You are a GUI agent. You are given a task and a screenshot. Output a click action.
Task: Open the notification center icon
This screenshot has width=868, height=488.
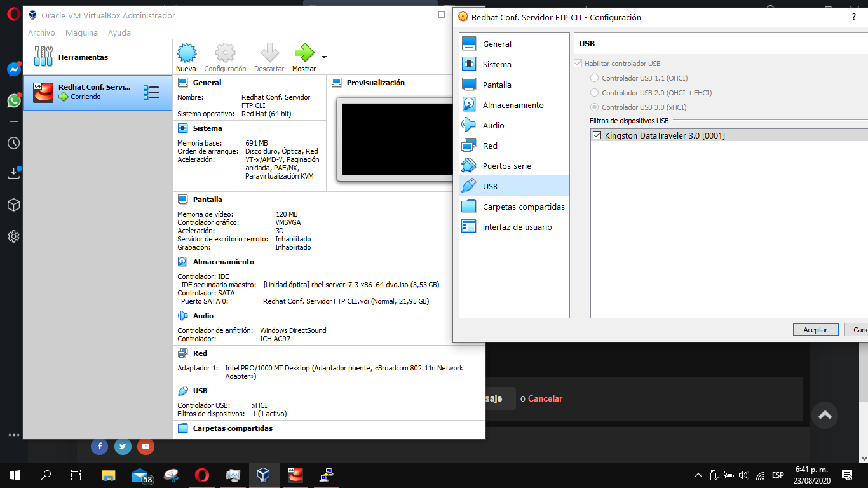coord(846,475)
